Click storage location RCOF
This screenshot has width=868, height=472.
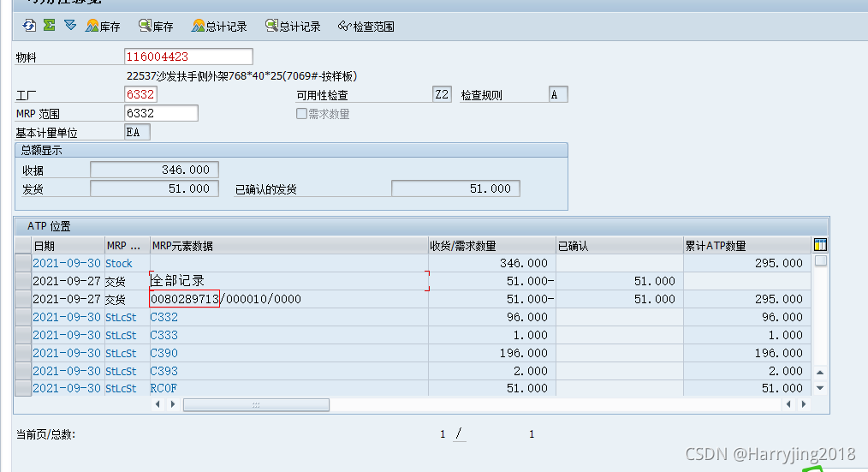(163, 388)
